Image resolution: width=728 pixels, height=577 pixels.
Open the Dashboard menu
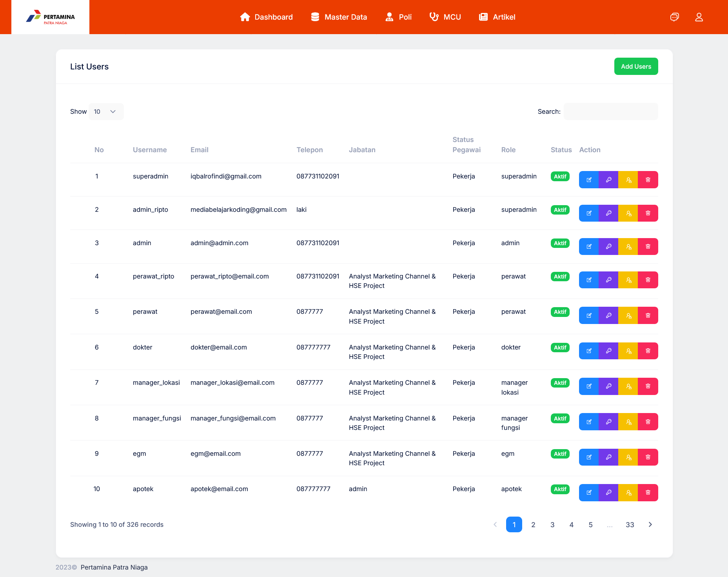pos(266,17)
